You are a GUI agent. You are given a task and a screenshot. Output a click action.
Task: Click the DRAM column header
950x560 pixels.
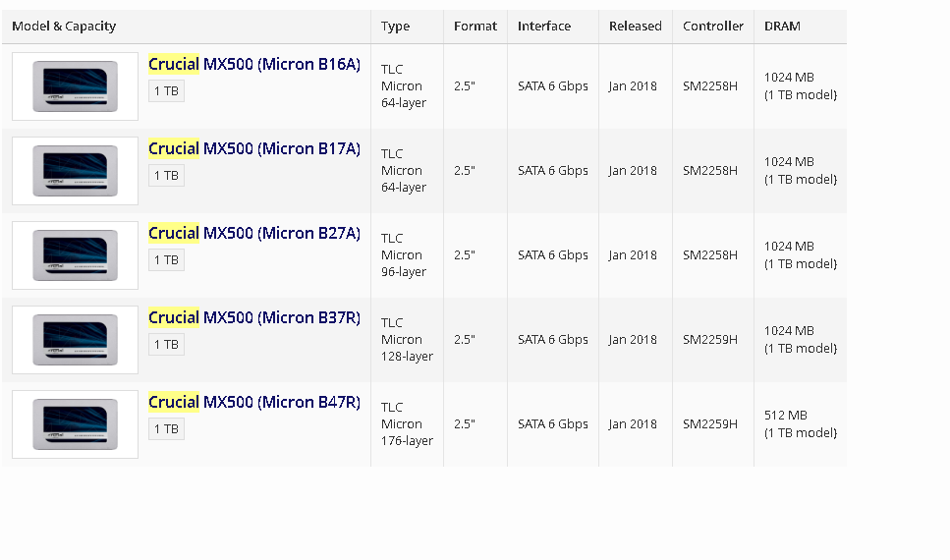(782, 27)
